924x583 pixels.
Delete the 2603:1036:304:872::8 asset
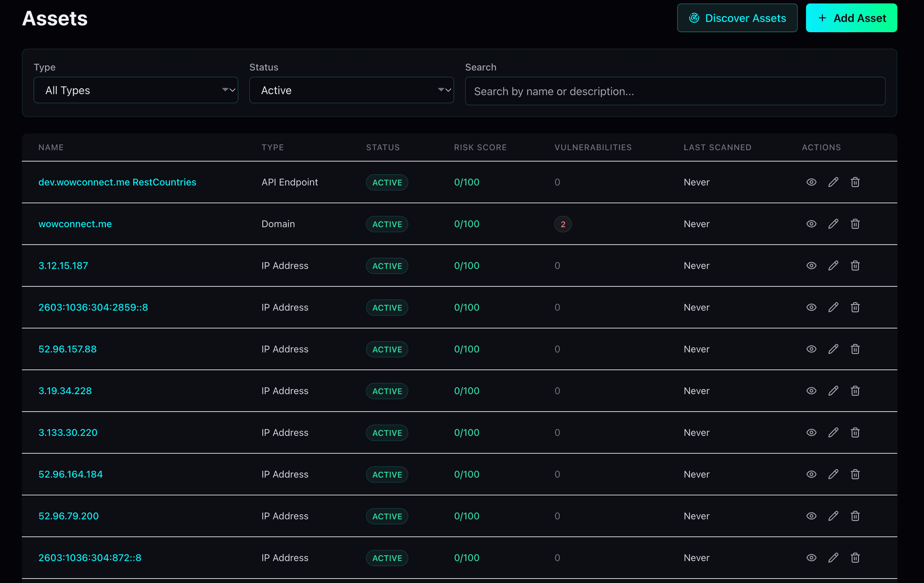pos(855,557)
